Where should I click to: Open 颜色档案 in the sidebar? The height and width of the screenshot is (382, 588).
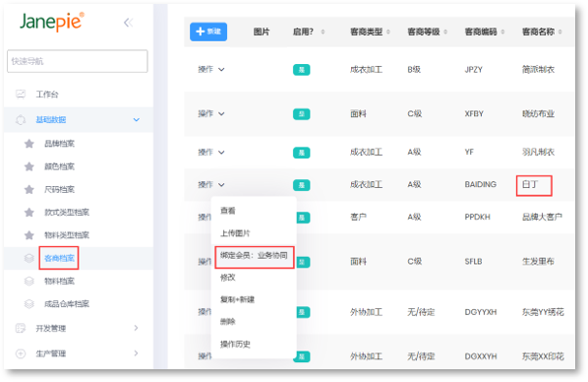[x=59, y=166]
